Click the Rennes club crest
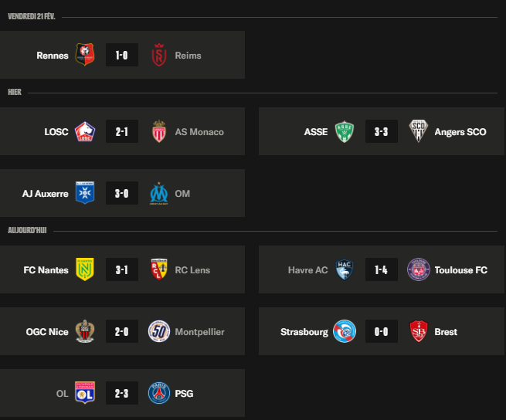 click(84, 55)
